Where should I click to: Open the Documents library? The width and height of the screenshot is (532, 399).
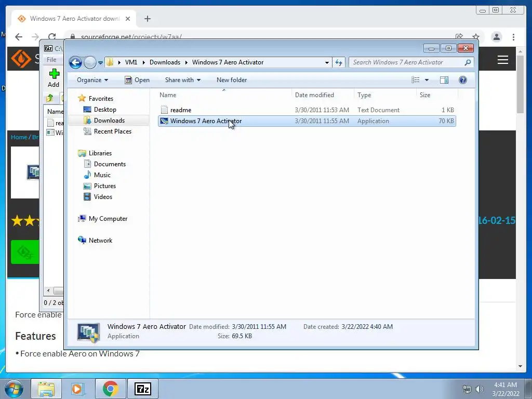click(x=110, y=164)
